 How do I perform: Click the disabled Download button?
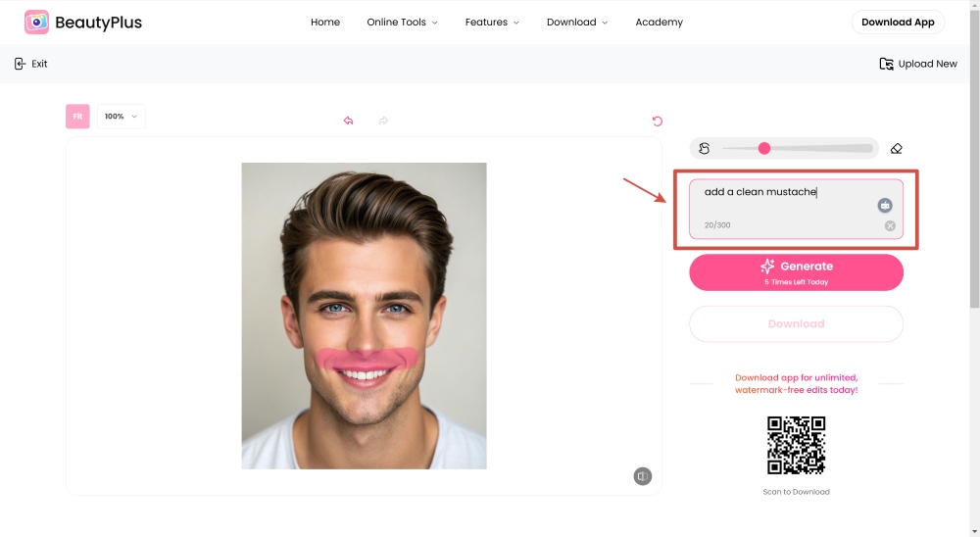(x=796, y=323)
